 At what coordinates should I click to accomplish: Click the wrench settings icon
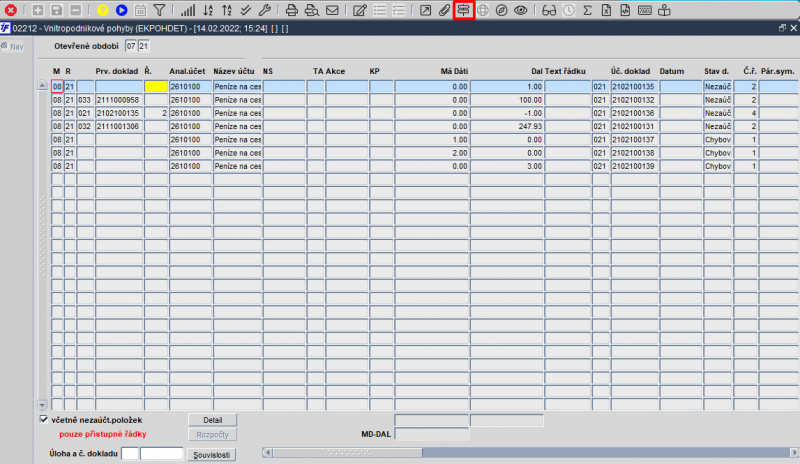pyautogui.click(x=264, y=10)
